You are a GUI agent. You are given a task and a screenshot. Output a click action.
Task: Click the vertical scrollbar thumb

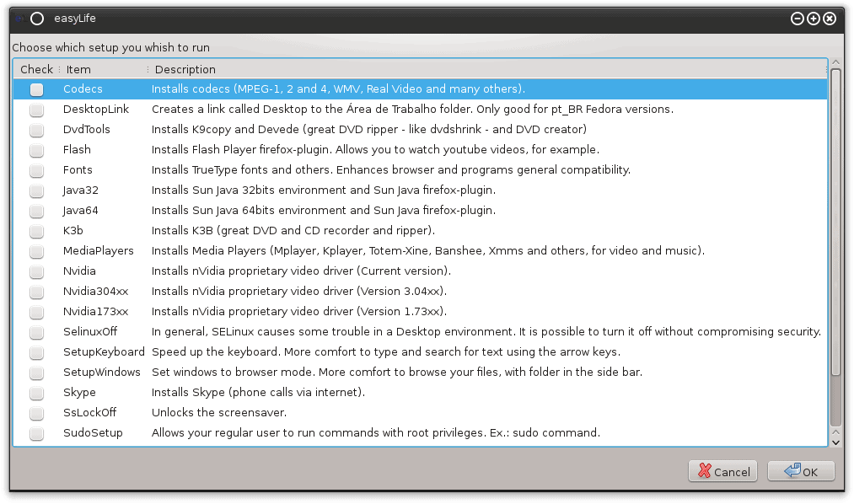[836, 222]
